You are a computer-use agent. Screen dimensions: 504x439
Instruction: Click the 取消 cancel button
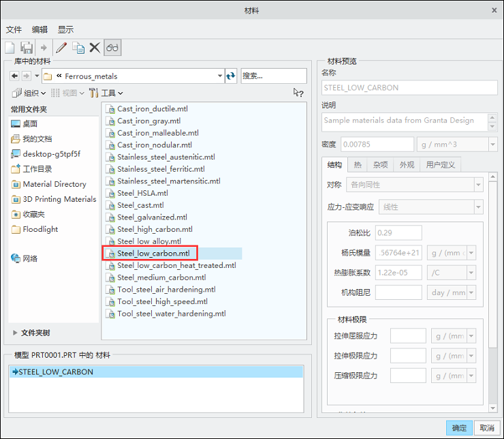[x=487, y=428]
